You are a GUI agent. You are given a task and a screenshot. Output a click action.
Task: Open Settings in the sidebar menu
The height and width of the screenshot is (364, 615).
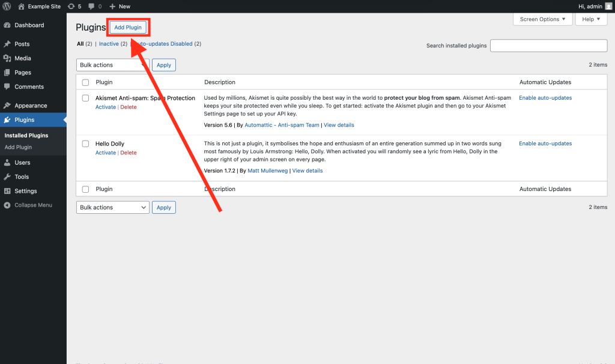26,191
